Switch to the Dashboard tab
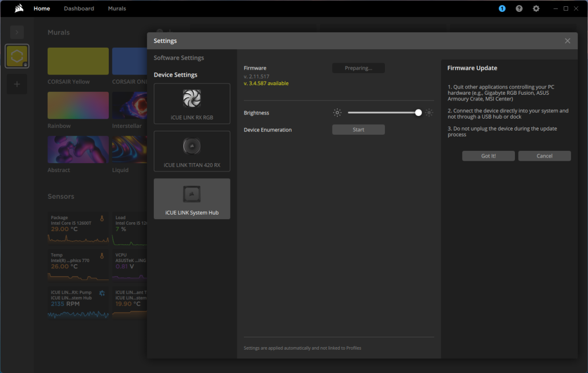588x373 pixels. 79,8
